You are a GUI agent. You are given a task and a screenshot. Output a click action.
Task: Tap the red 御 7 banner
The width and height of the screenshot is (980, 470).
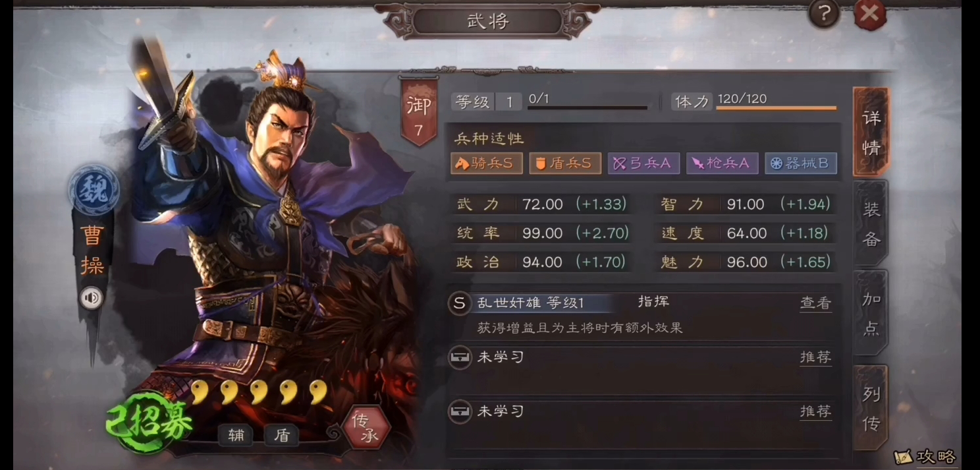click(418, 111)
